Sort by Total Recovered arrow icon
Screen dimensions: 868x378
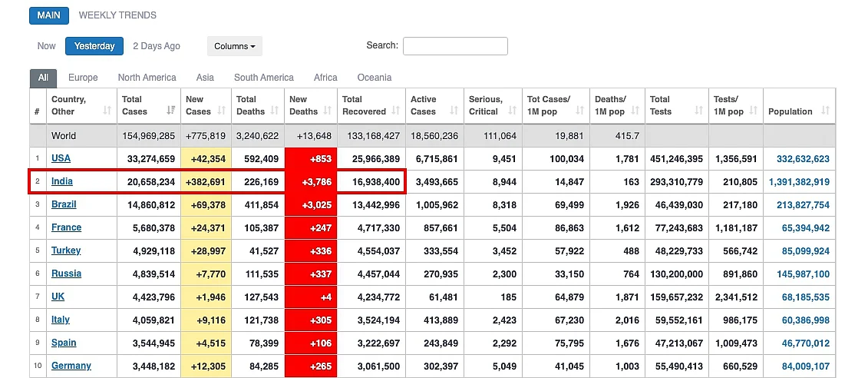click(396, 111)
